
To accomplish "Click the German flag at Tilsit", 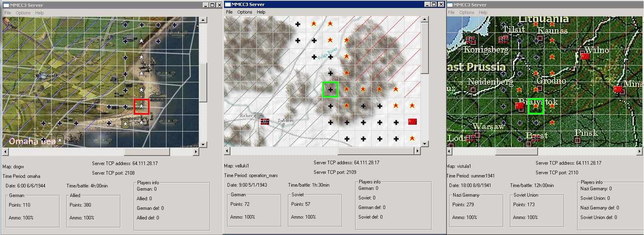I will tap(503, 39).
